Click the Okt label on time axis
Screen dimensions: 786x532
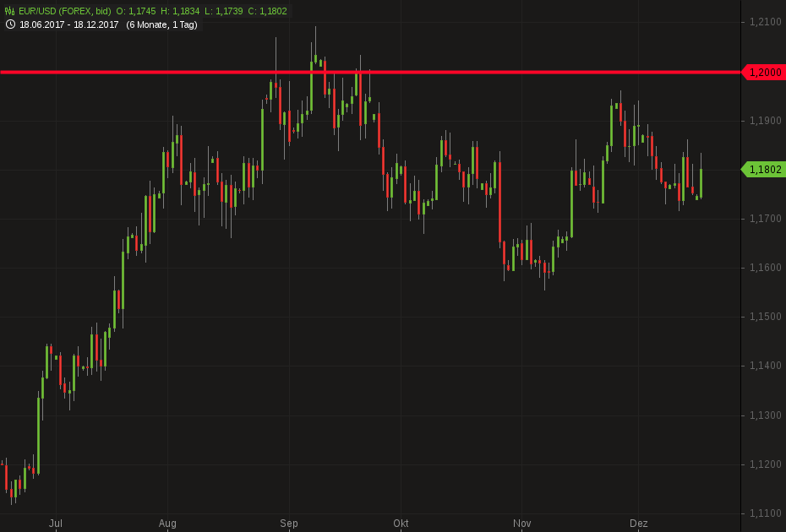tap(401, 524)
